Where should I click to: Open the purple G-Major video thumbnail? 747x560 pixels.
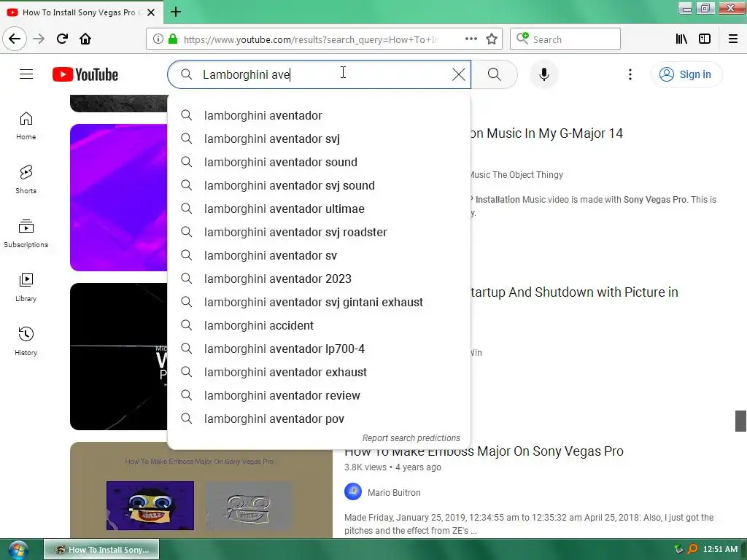pyautogui.click(x=119, y=198)
